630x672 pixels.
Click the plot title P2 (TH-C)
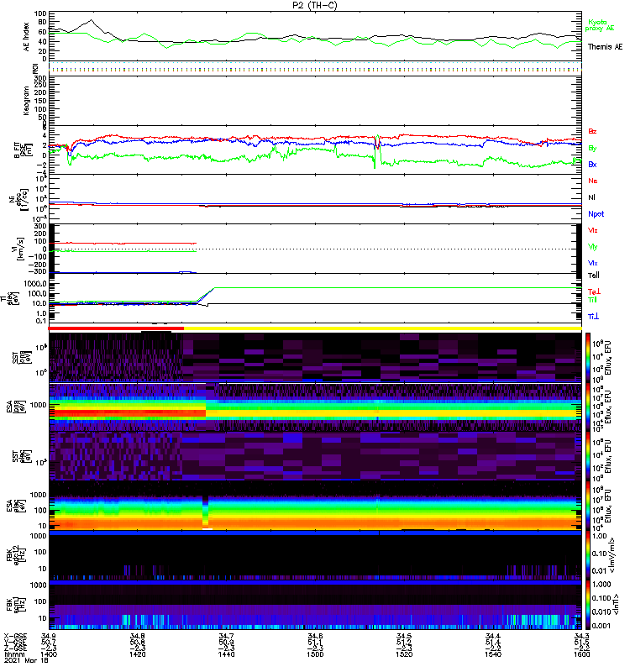315,5
